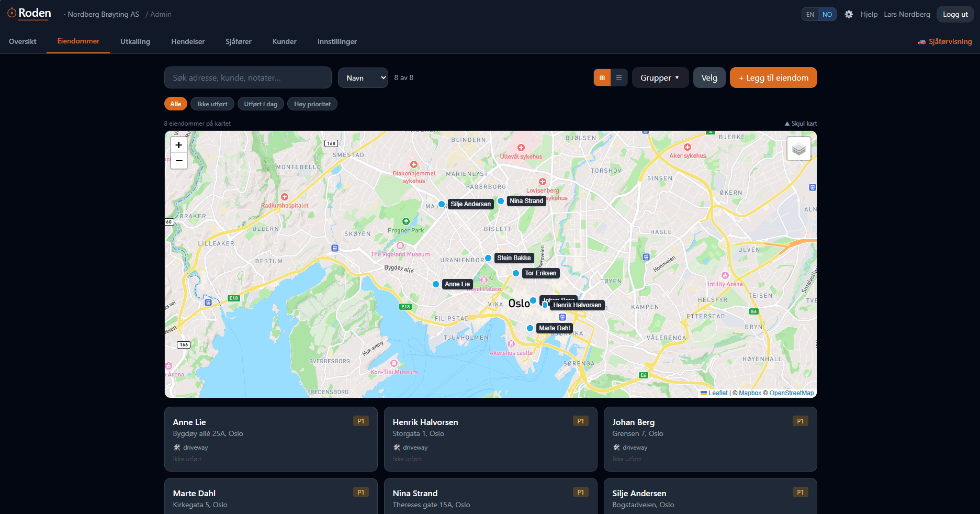Screen dimensions: 980x514
Task: Click the address search input field
Action: pos(248,77)
